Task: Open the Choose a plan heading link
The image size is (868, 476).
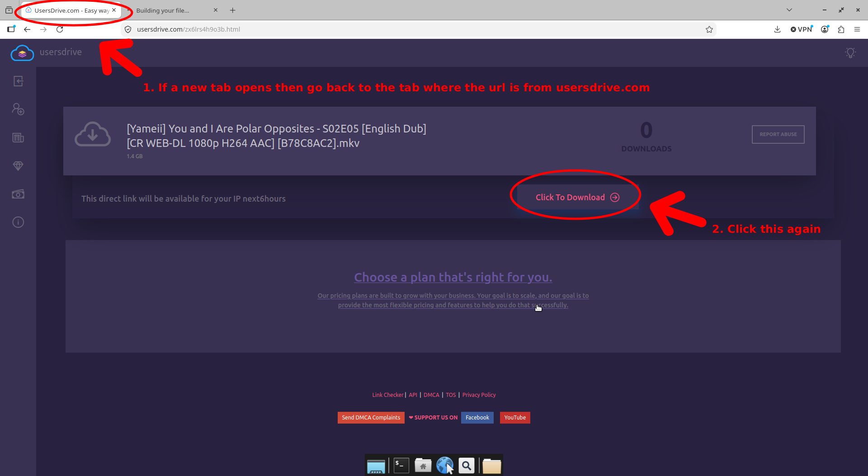Action: [x=453, y=277]
